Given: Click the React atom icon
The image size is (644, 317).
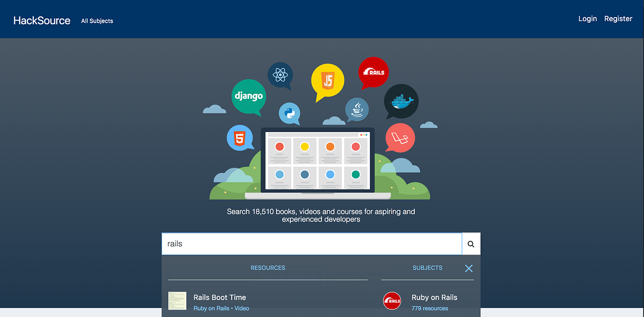Looking at the screenshot, I should [x=280, y=76].
